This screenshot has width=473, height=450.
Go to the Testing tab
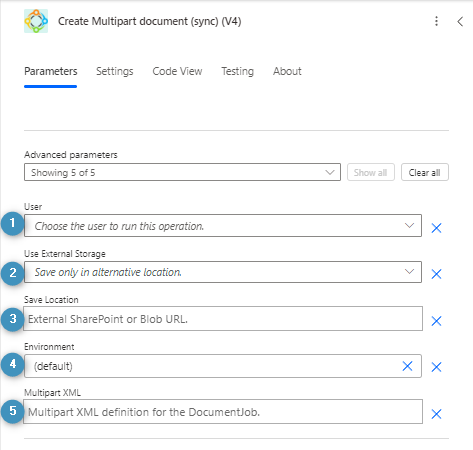tap(238, 71)
